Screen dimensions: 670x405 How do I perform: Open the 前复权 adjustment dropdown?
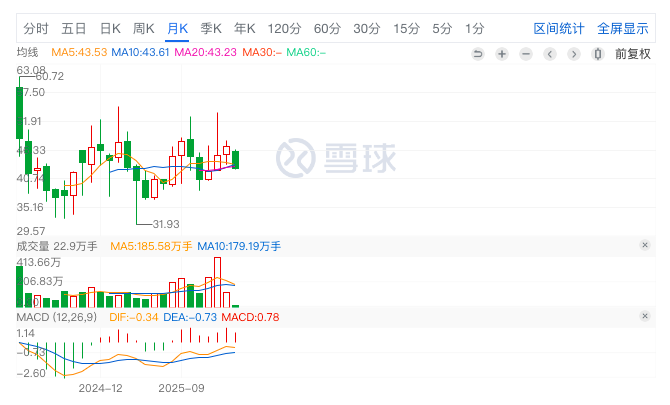(x=633, y=54)
